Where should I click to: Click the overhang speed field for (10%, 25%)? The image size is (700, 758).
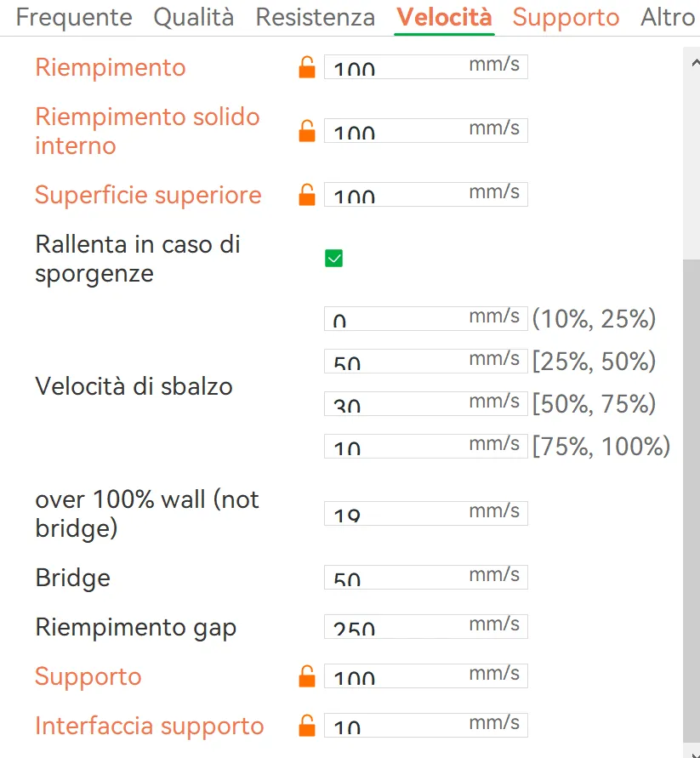click(x=426, y=318)
